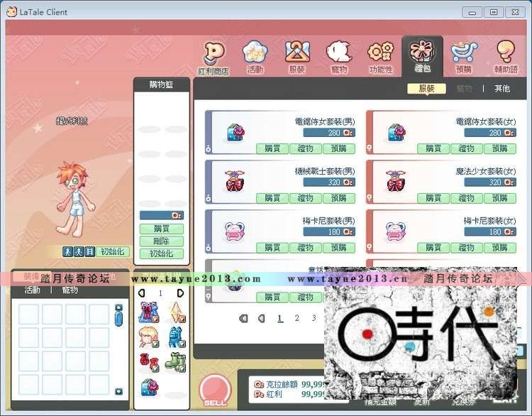Open the 服裝 category with hanger icon

coord(297,58)
